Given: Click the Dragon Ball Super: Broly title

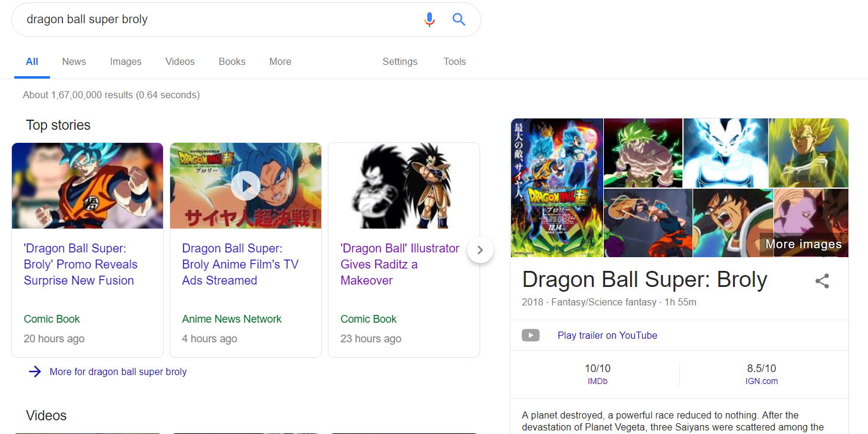Looking at the screenshot, I should [645, 279].
